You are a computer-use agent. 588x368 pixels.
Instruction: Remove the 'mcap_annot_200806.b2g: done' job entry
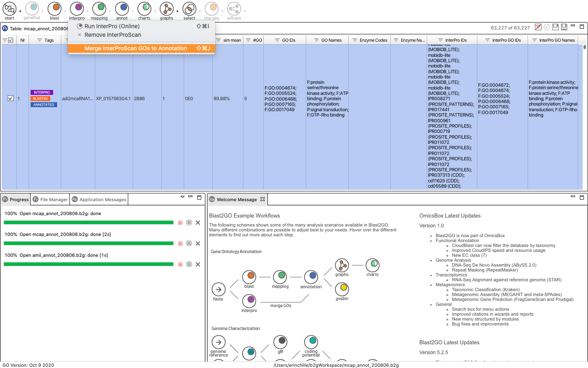coord(198,223)
